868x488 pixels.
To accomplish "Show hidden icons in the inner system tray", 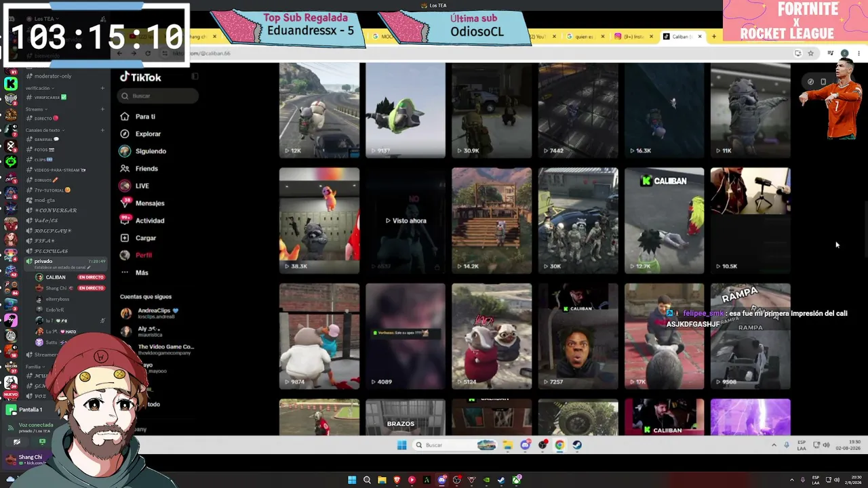I will [774, 445].
